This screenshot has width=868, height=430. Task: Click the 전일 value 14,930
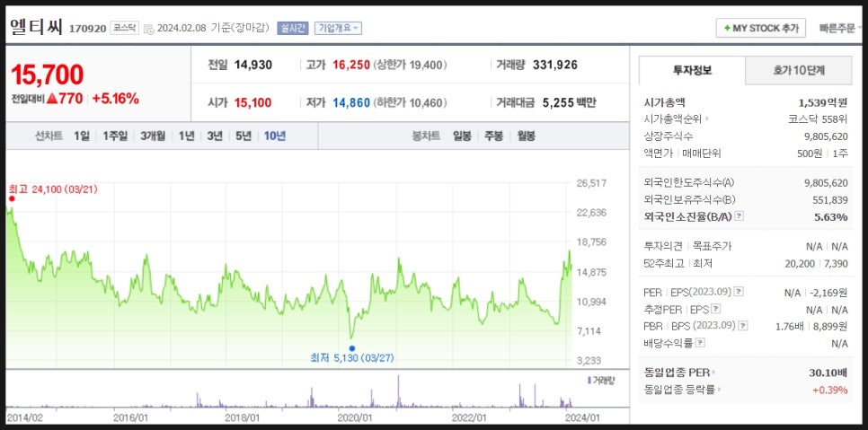[253, 66]
